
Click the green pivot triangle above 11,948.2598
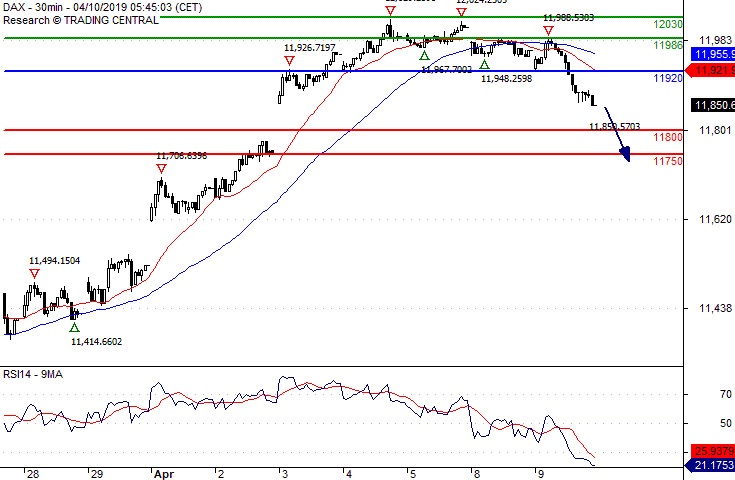(x=484, y=64)
